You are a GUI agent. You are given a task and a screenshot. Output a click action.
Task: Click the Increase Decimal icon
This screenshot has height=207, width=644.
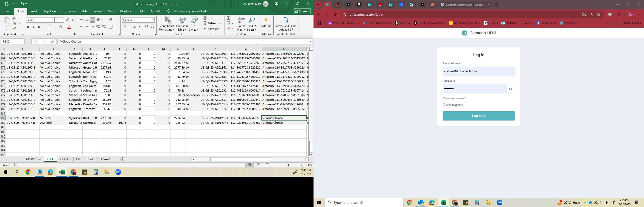[x=146, y=27]
